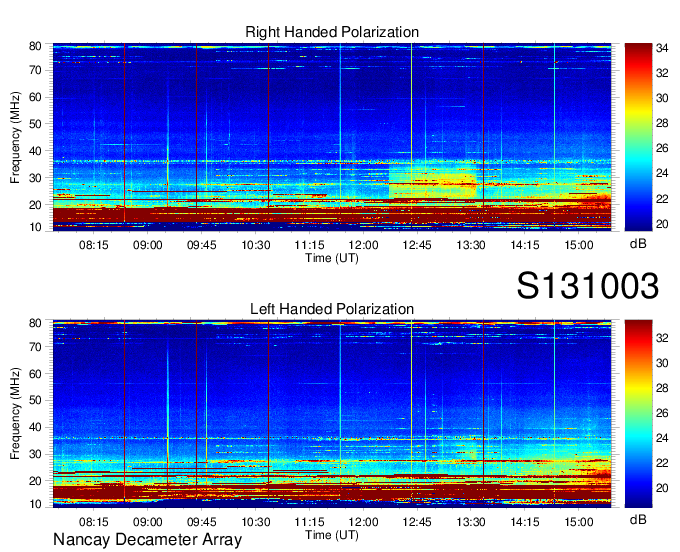Click the dB label under lower color bar
Viewport: 680px width, 552px height.
(x=638, y=519)
